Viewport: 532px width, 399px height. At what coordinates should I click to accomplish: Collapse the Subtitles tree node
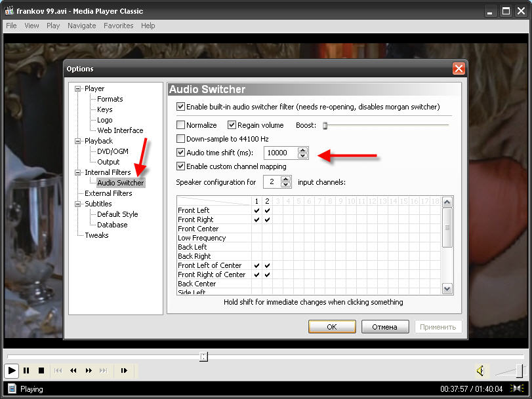77,204
